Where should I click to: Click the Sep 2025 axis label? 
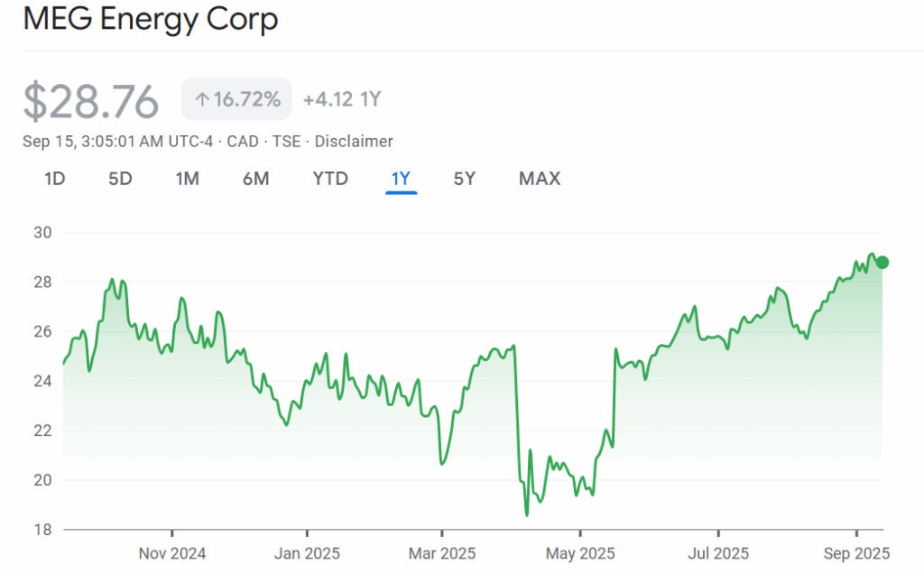[x=856, y=553]
